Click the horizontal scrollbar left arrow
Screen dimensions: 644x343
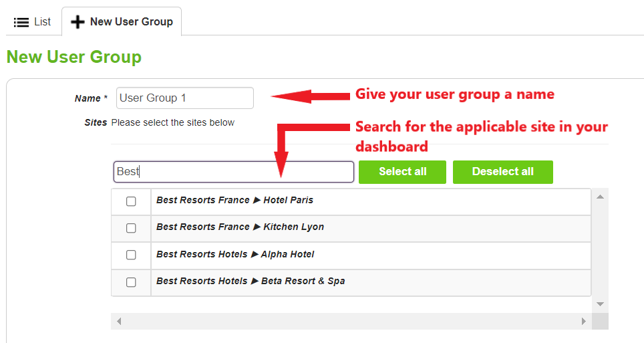coord(119,322)
